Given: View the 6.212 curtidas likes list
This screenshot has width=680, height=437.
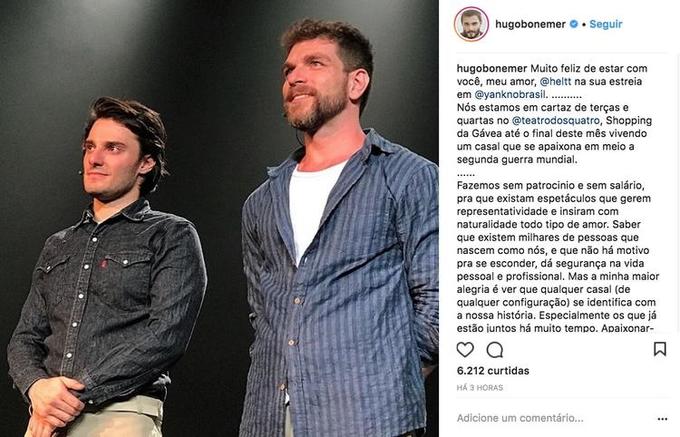Looking at the screenshot, I should [x=493, y=371].
